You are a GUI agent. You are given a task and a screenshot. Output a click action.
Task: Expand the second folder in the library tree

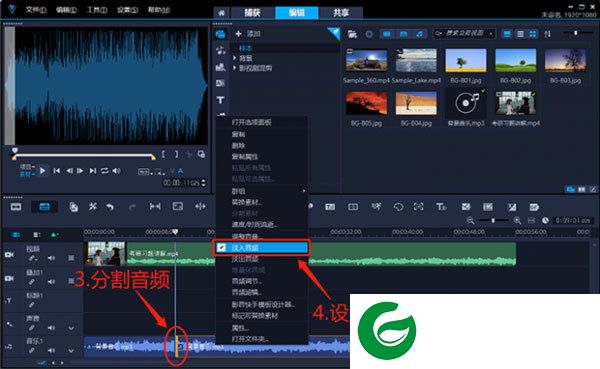(235, 58)
